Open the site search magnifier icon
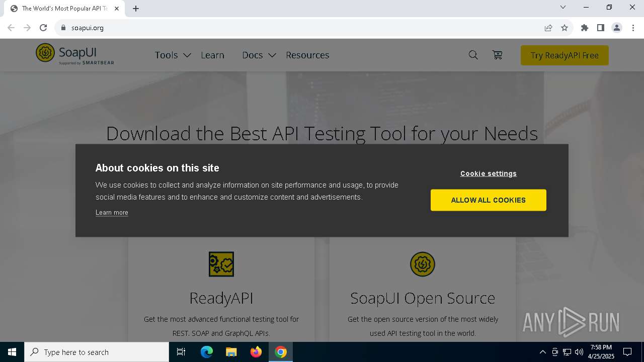Image resolution: width=644 pixels, height=362 pixels. (x=473, y=55)
